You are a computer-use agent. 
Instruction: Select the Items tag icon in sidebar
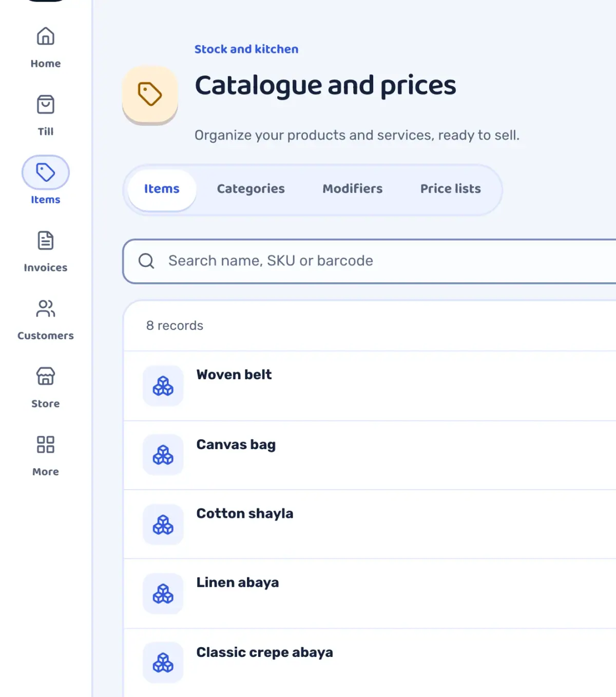(46, 172)
